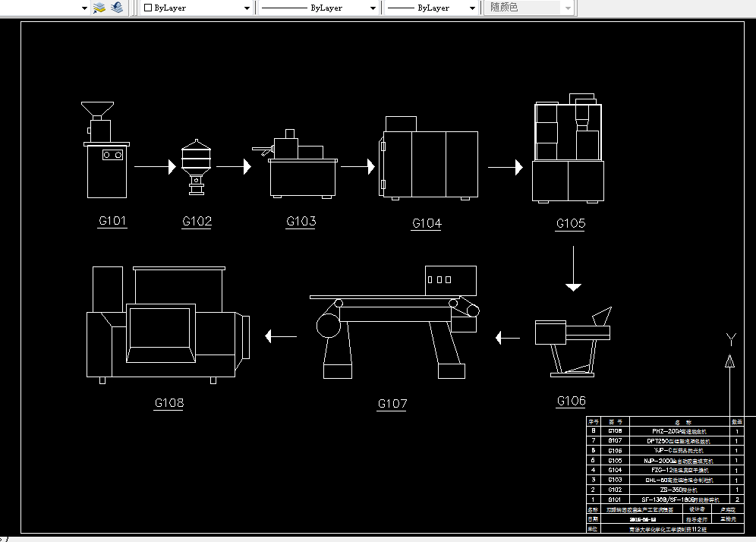
Task: Select the G104 dryer cabinet drawing
Action: tap(428, 158)
